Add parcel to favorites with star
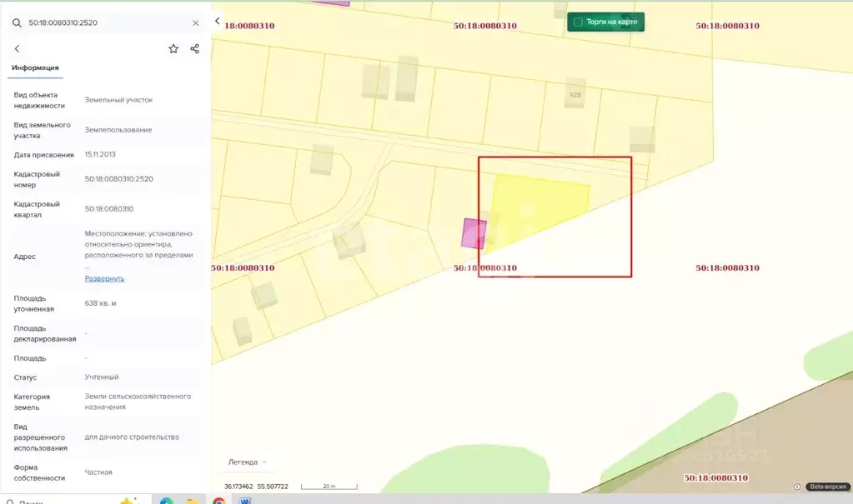 (x=173, y=49)
